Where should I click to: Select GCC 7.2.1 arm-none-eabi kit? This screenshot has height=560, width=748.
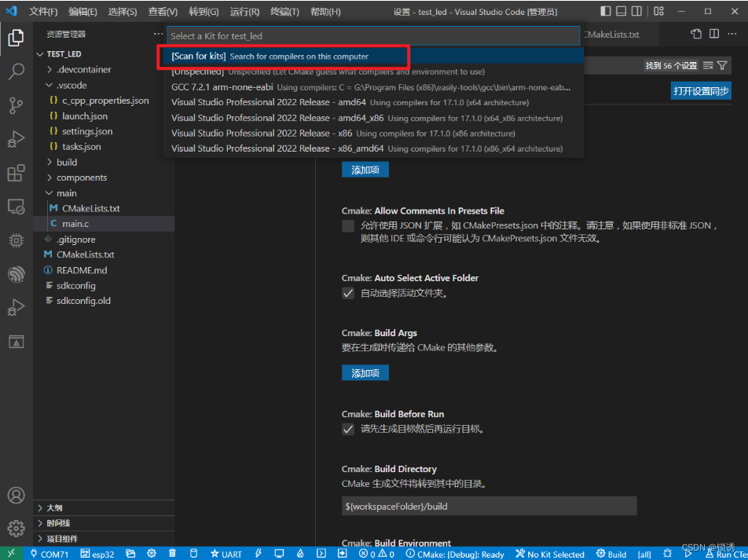point(373,87)
